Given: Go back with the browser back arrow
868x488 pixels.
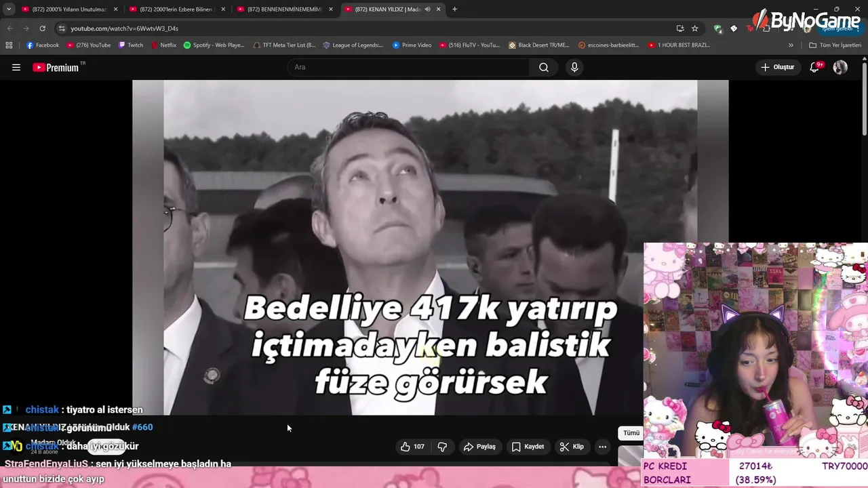Looking at the screenshot, I should coord(9,28).
